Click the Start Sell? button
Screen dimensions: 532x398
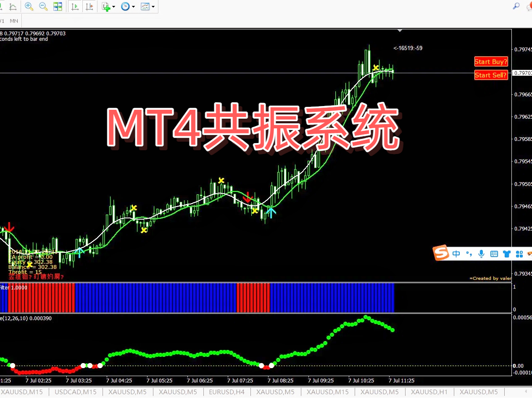(x=491, y=75)
